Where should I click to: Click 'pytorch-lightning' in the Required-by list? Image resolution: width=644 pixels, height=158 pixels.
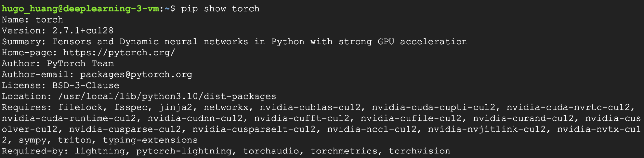(x=184, y=151)
